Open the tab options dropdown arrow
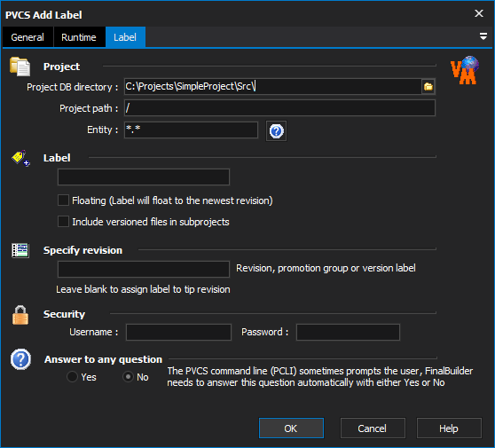 click(x=483, y=36)
